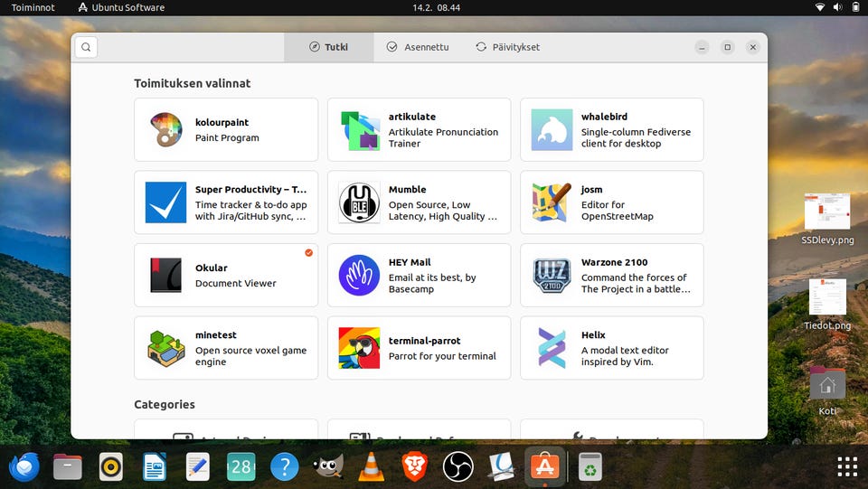Click the Okular app icon
The image size is (868, 489).
[166, 275]
